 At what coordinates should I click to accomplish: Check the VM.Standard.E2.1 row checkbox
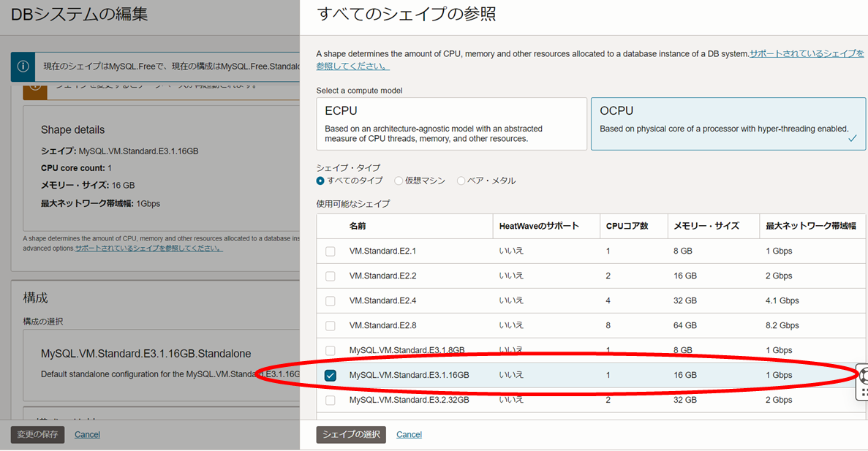[331, 251]
